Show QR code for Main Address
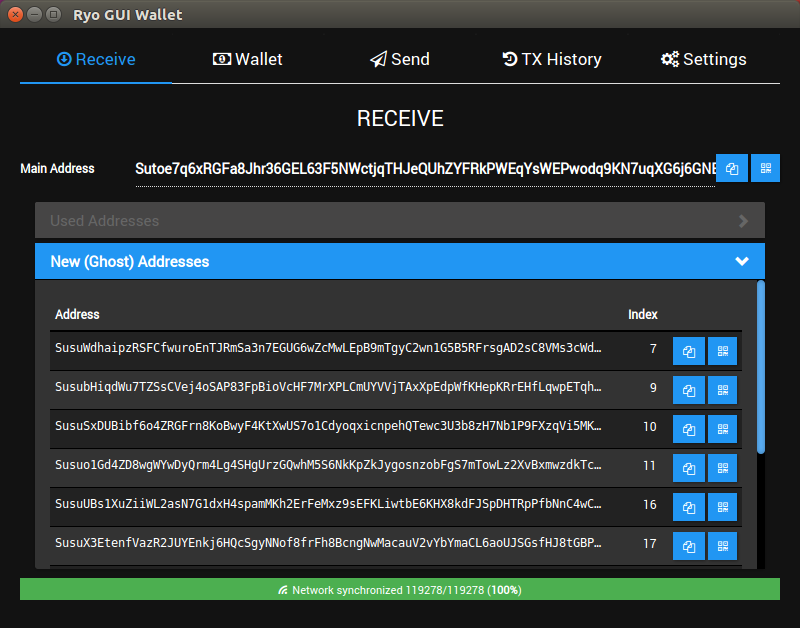 pos(765,168)
